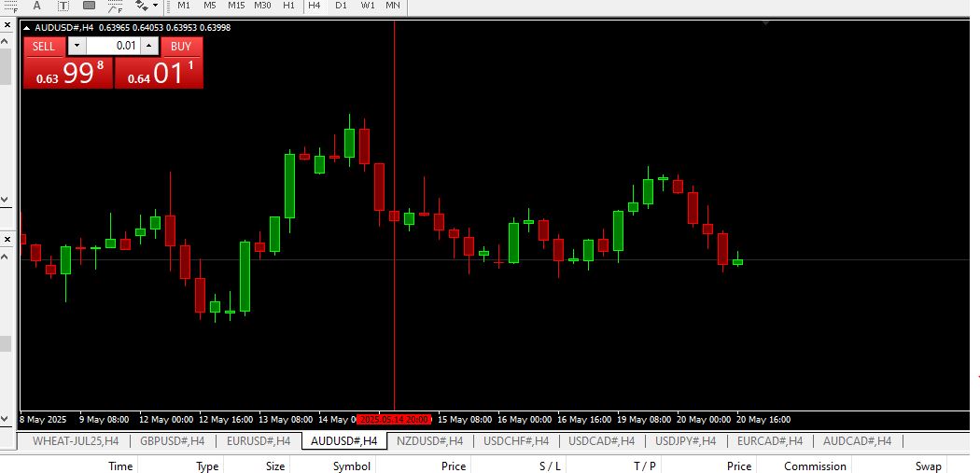Click the '16 May 00:00' time axis label
Image resolution: width=980 pixels, height=473 pixels.
(525, 419)
